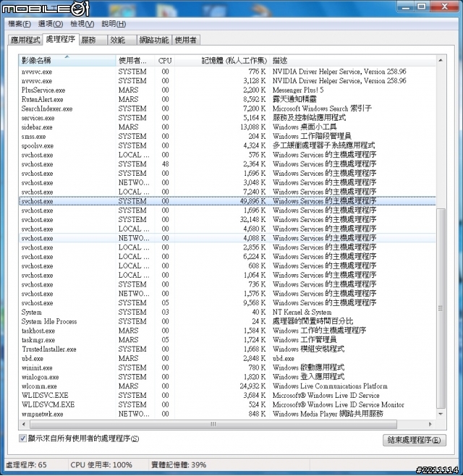Click the NT Kernel & System description
The height and width of the screenshot is (476, 463).
[x=302, y=312]
